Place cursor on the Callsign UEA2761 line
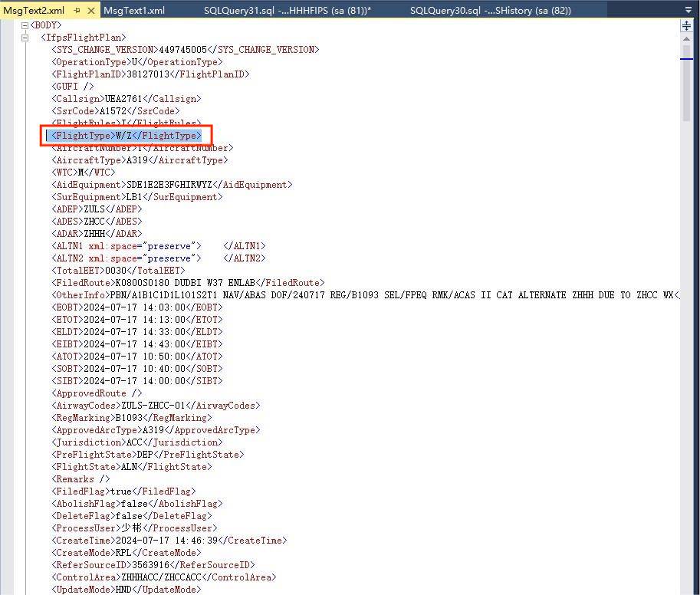 click(126, 99)
